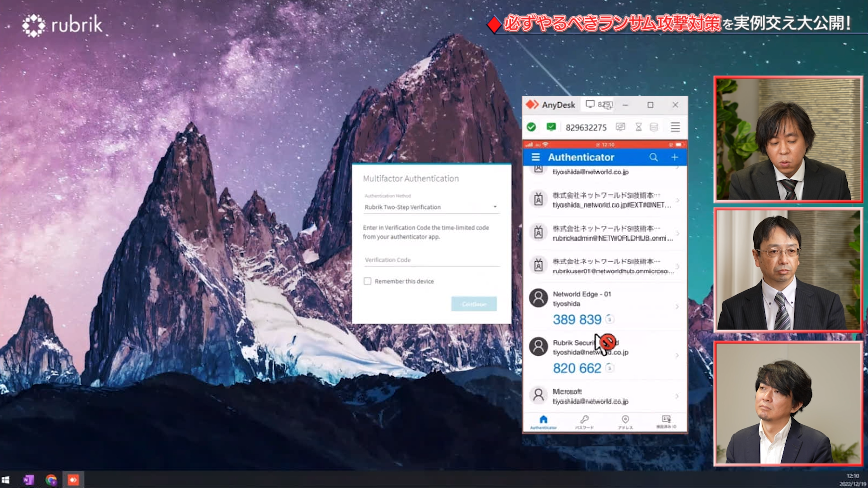Select the Microsoft account avatar
Screen dimensions: 868x488
coord(538,395)
